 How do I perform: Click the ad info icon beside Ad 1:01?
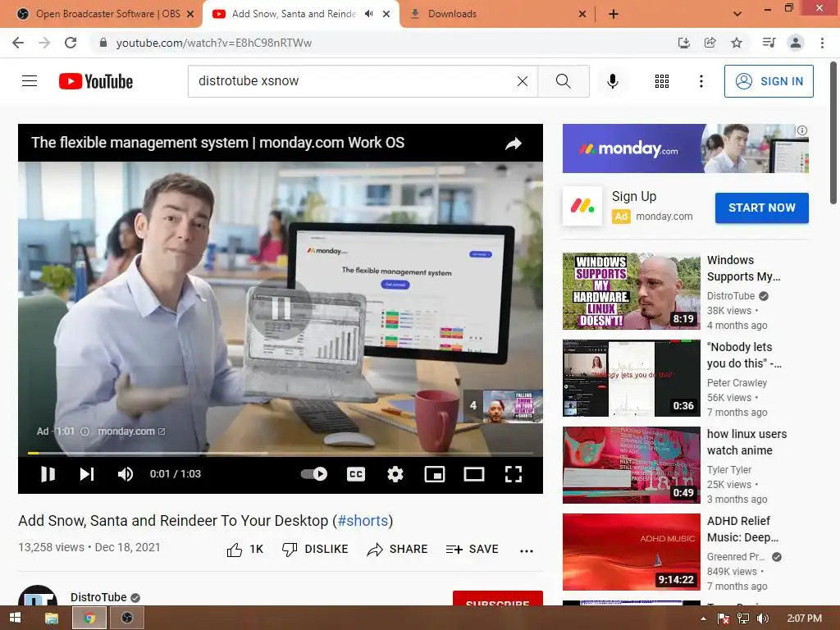(x=84, y=431)
